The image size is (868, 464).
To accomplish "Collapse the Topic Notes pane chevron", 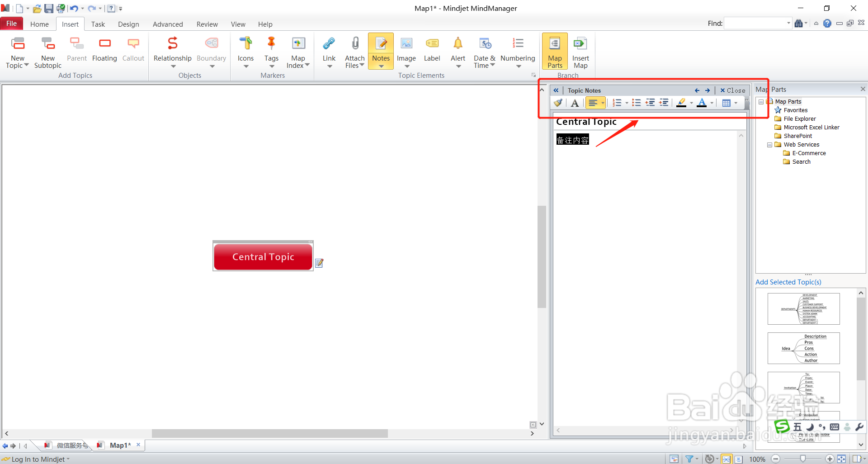I will [x=556, y=90].
